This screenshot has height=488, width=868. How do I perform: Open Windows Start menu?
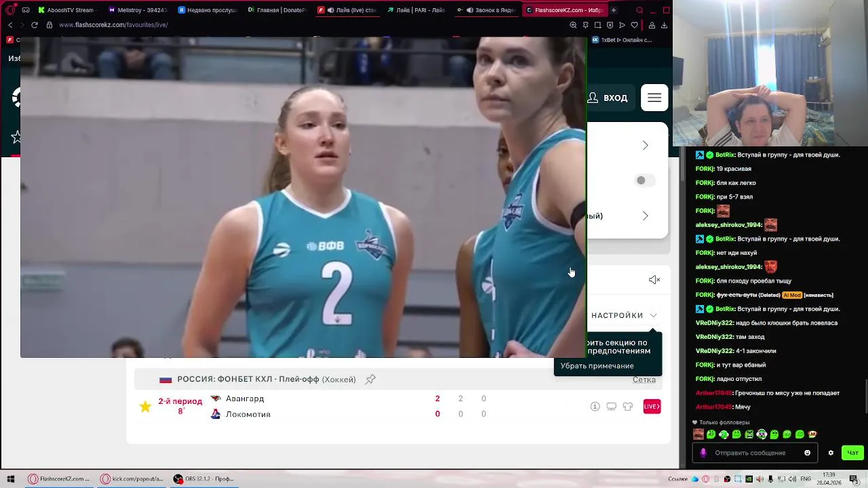pos(10,479)
